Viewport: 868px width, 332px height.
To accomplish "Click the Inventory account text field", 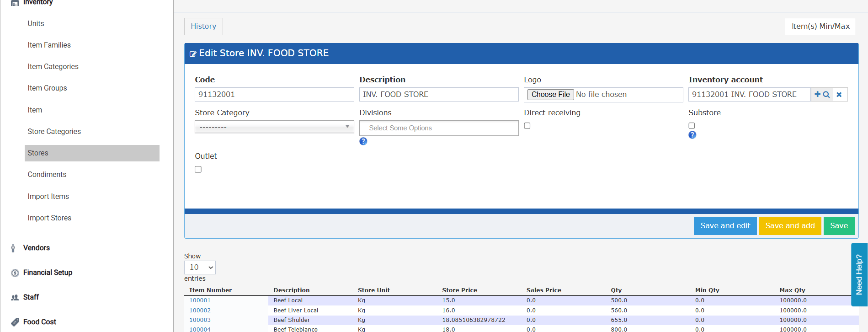I will pos(750,95).
